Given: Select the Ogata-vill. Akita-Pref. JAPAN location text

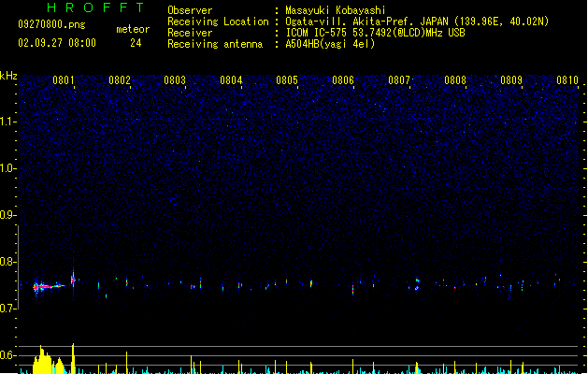Looking at the screenshot, I should click(x=417, y=22).
